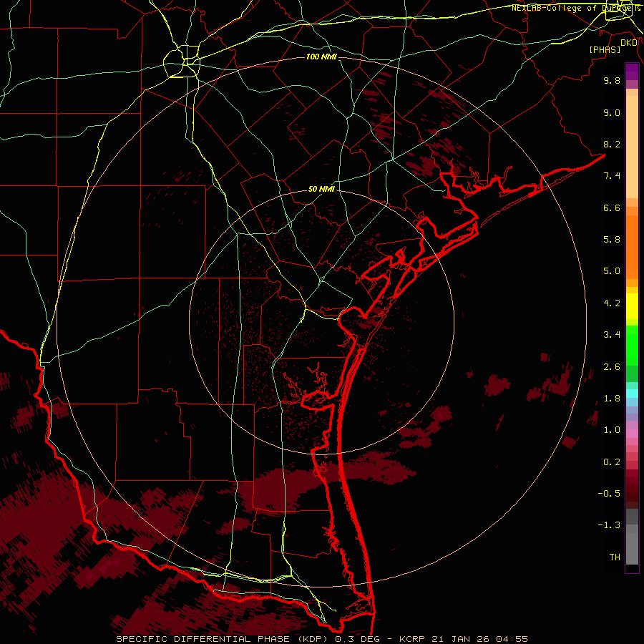This screenshot has height=644, width=644.
Task: Click the pale peach segment of color bar
Action: (632, 148)
